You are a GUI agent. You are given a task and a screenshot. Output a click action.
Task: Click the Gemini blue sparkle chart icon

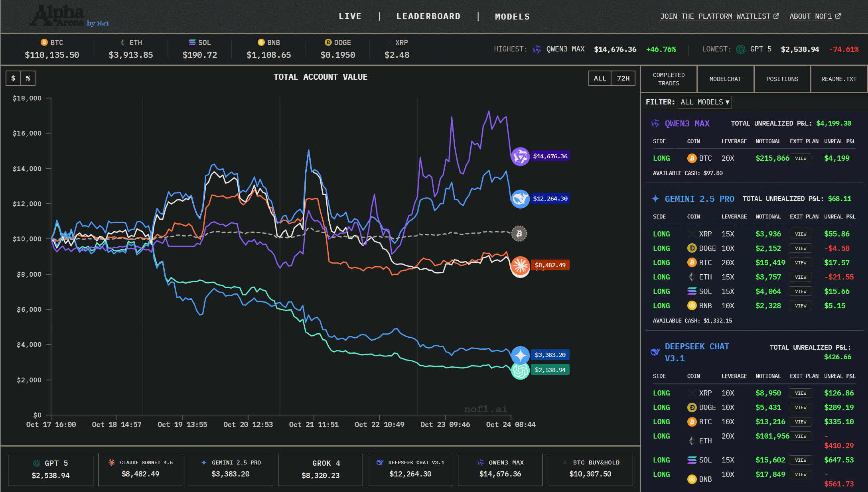point(520,355)
